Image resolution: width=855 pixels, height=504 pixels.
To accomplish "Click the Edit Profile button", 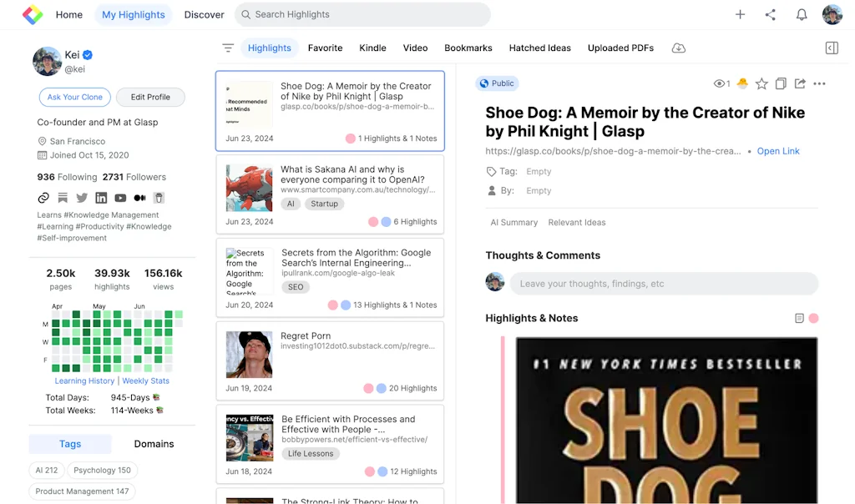I will point(150,97).
